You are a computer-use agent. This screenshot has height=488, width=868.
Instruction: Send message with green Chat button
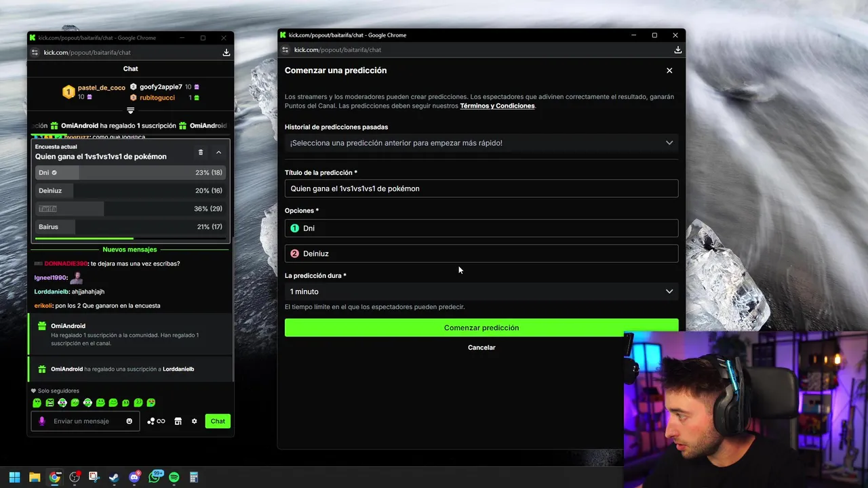[x=218, y=421]
